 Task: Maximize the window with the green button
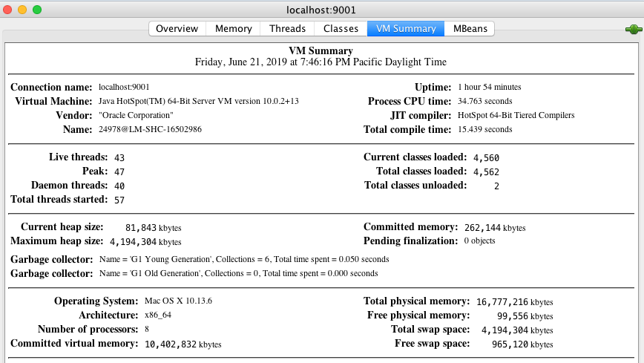point(37,10)
